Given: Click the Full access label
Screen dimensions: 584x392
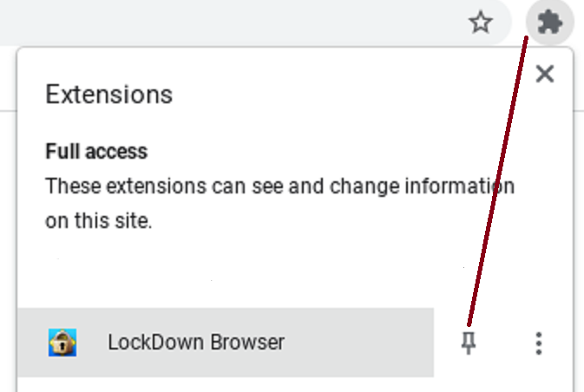Looking at the screenshot, I should point(96,152).
